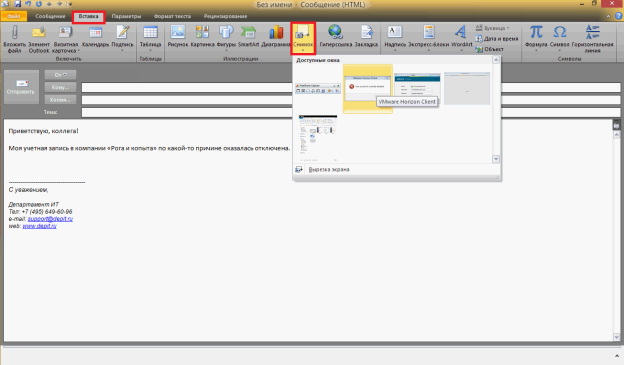Click the message body down scroll arrow
The height and width of the screenshot is (365, 624).
click(616, 337)
